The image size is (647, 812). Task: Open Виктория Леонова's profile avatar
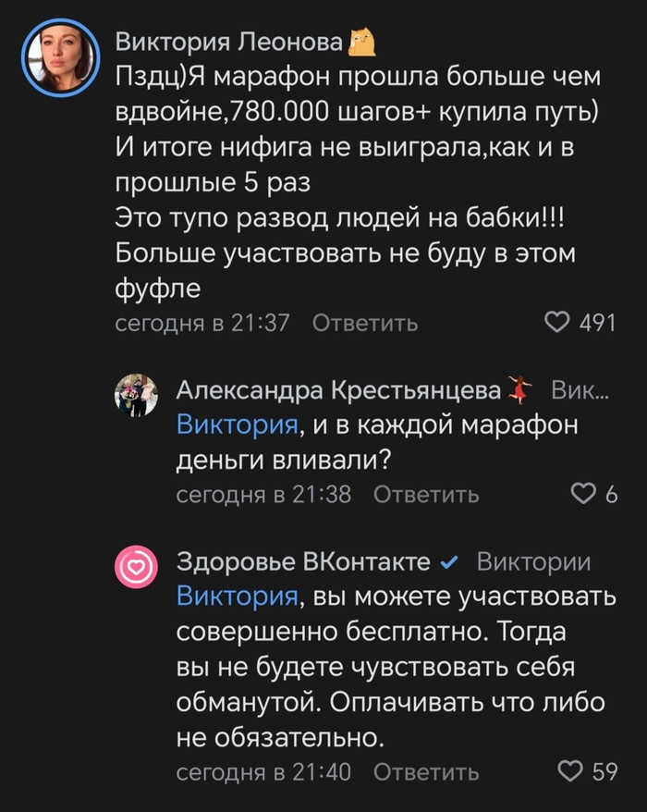click(x=60, y=57)
